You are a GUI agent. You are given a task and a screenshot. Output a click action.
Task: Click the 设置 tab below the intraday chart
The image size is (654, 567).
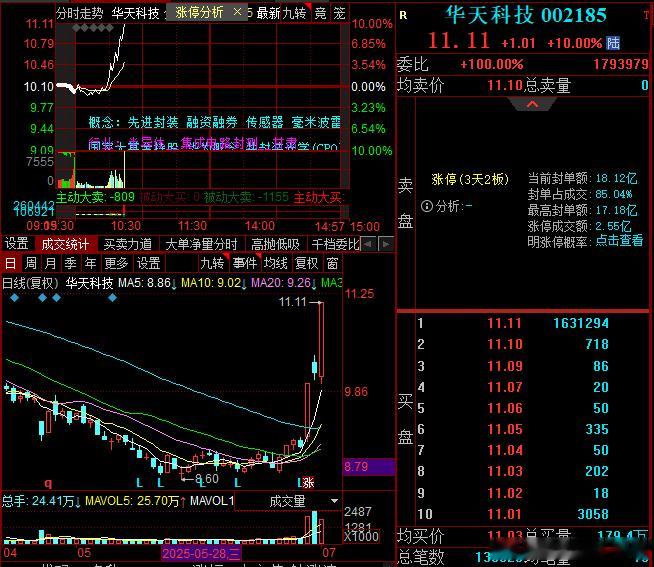coord(17,244)
